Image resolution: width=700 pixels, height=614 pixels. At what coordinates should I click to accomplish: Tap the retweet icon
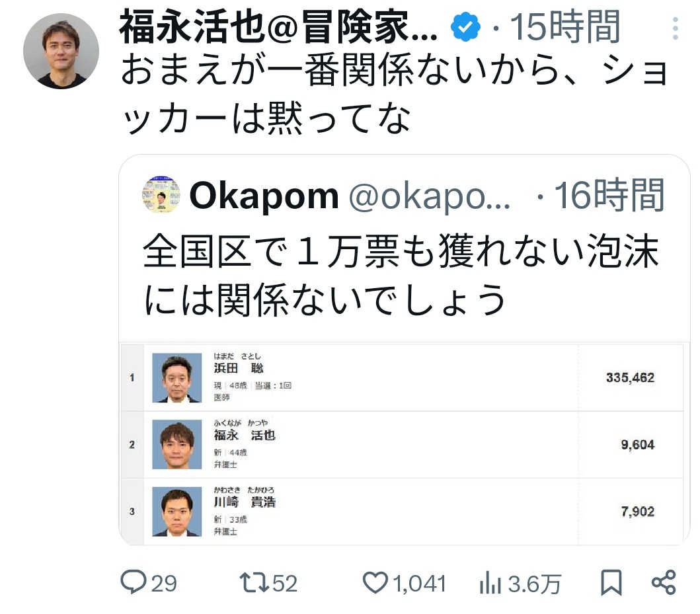coord(252,582)
